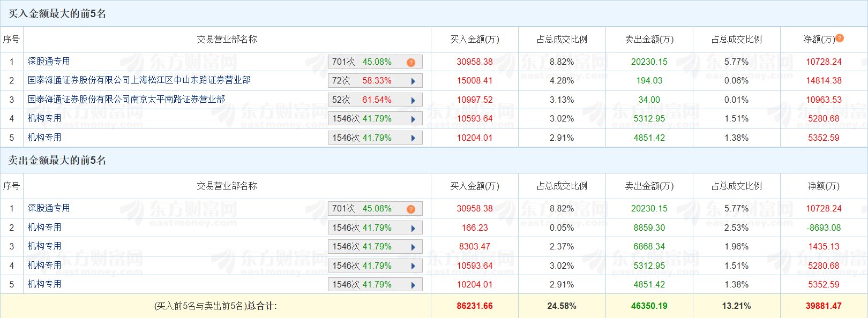Open the 机构专用 link in the sell table's second row
Viewport: 868px width, 318px height.
click(x=44, y=228)
